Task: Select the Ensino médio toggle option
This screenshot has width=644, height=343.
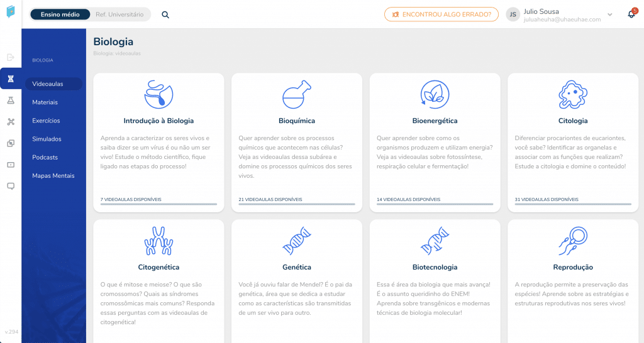Action: [60, 14]
